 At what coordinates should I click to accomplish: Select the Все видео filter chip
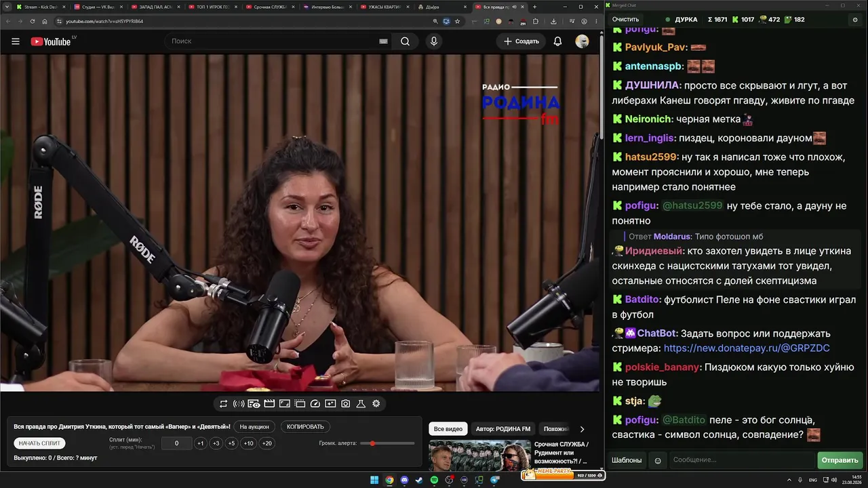pyautogui.click(x=448, y=429)
